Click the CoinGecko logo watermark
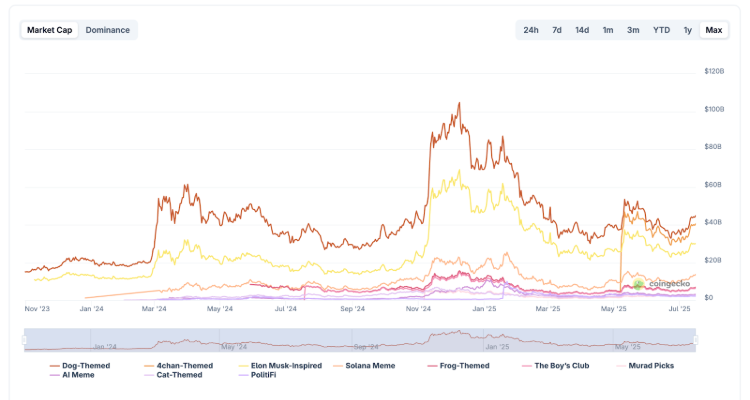The width and height of the screenshot is (750, 400). tap(659, 285)
